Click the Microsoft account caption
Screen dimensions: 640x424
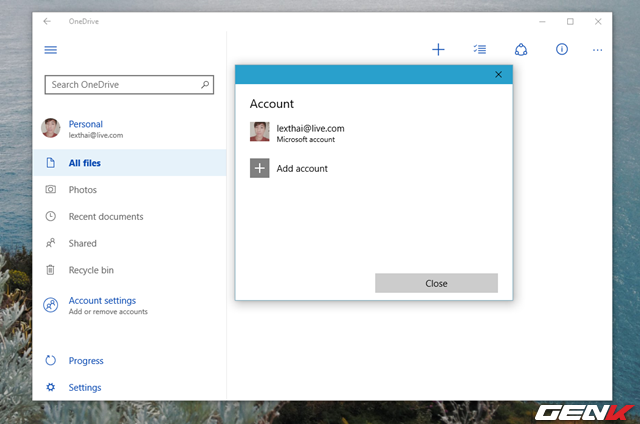306,140
